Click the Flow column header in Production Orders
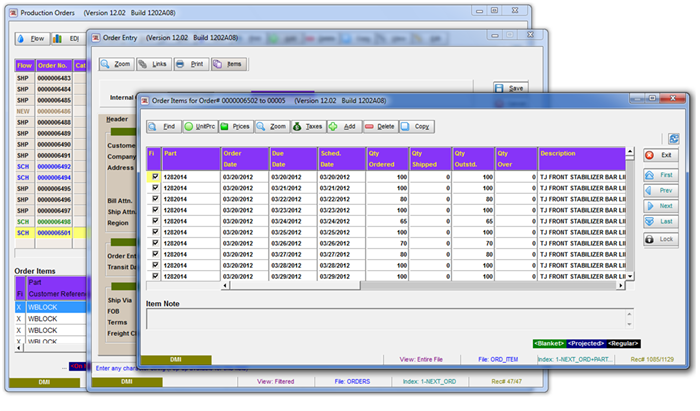Viewport: 700px width, 411px height. [x=25, y=66]
